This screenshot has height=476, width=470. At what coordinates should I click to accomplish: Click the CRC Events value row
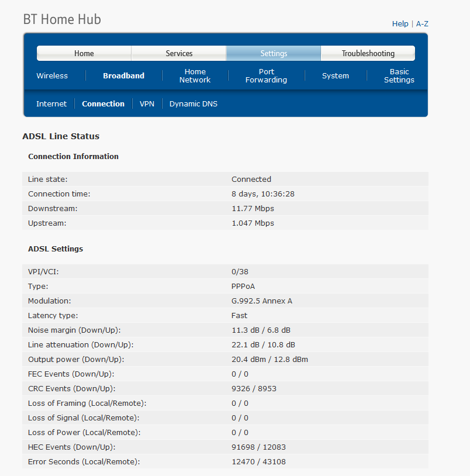(225, 388)
